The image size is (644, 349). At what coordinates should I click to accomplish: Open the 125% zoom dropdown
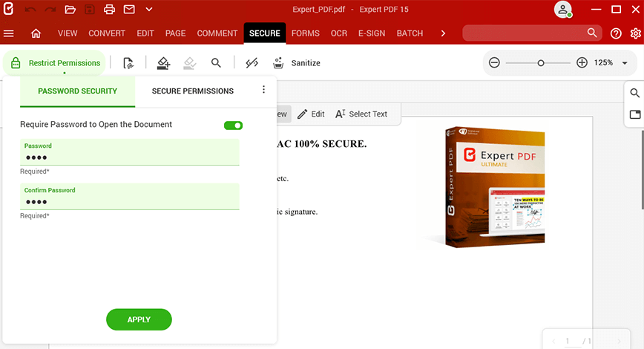tap(625, 63)
